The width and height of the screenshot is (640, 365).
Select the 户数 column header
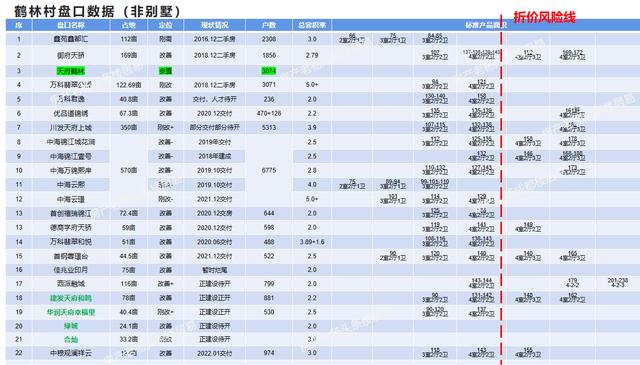[269, 25]
